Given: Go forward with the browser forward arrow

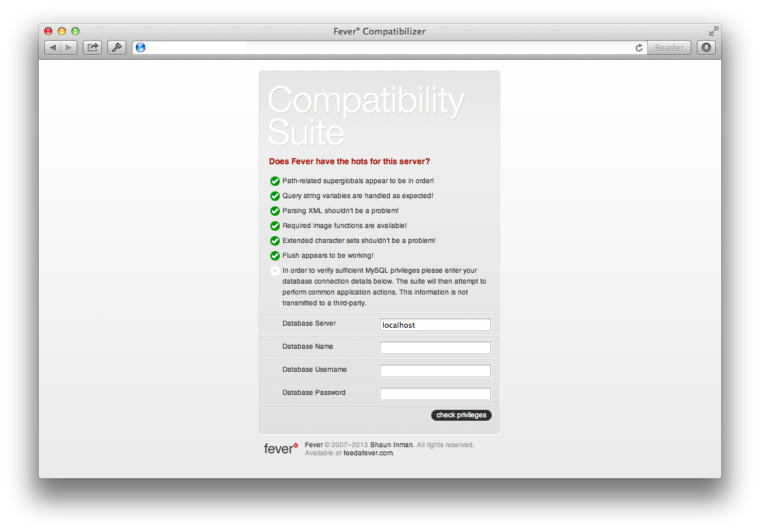Looking at the screenshot, I should (x=69, y=47).
